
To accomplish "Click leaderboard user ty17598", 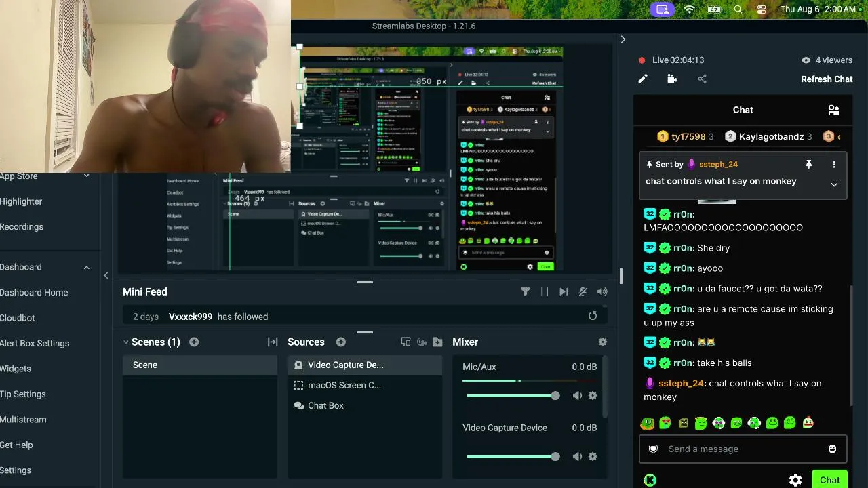I will (688, 136).
